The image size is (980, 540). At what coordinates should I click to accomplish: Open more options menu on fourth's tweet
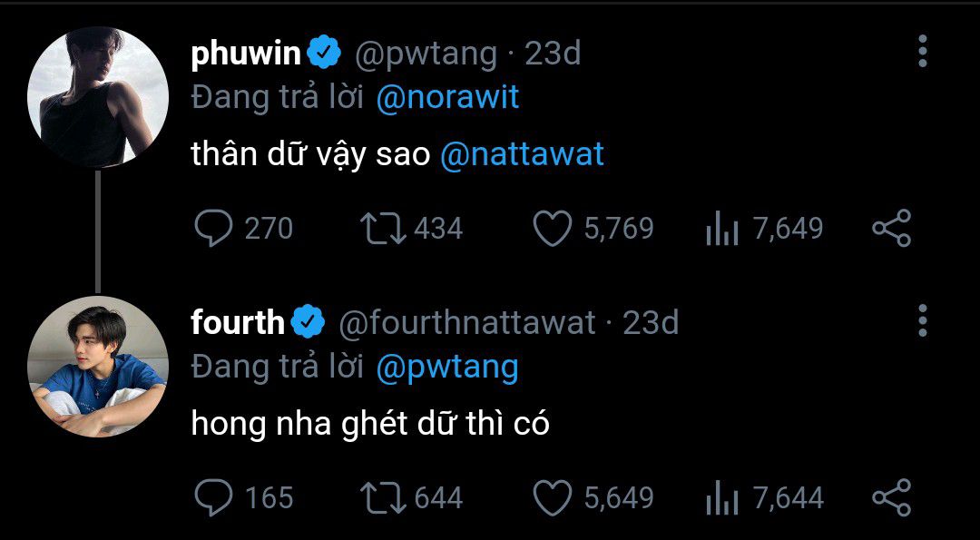[922, 321]
